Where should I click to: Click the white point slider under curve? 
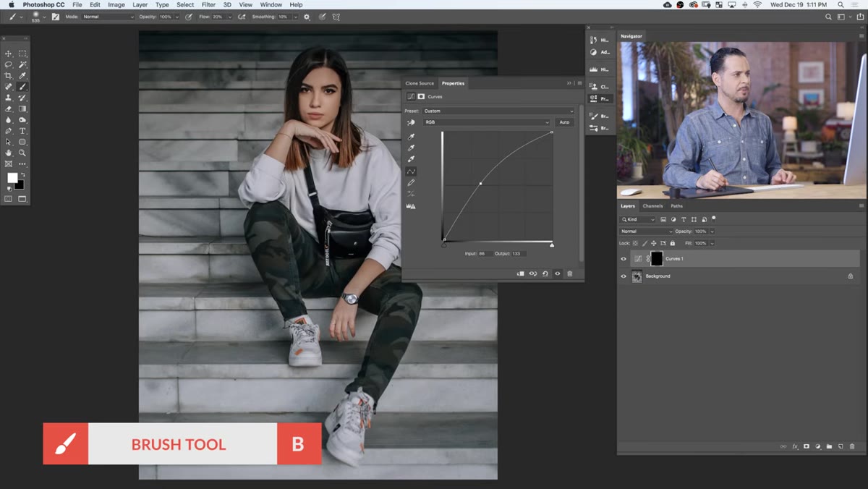(x=552, y=245)
